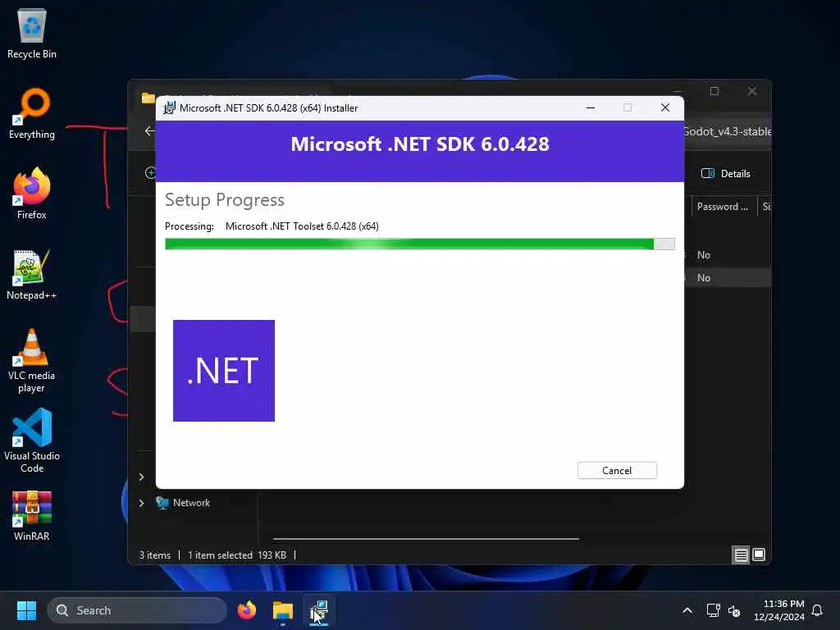The width and height of the screenshot is (840, 630).
Task: Close the .NET SDK installer window
Action: [665, 107]
